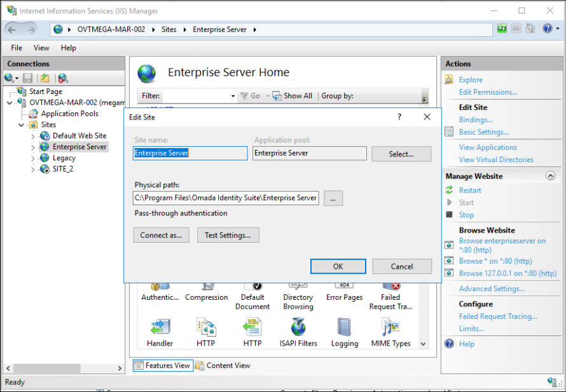Click the Physical path input field
566x392 pixels.
tap(226, 198)
